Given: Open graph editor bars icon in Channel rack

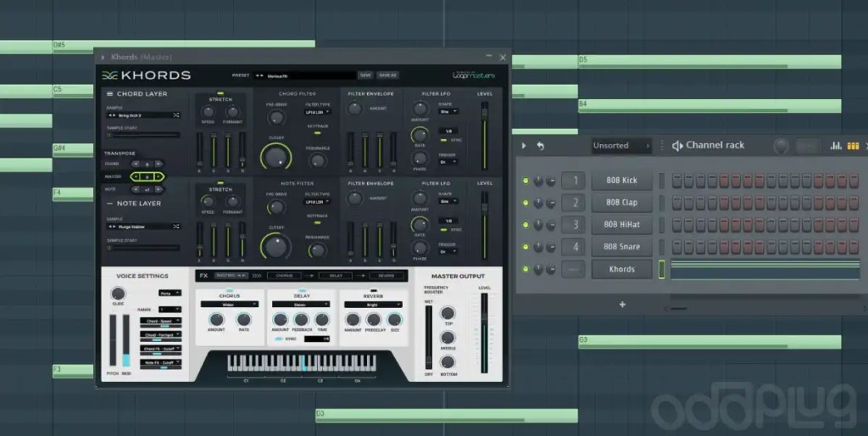Looking at the screenshot, I should pos(836,146).
